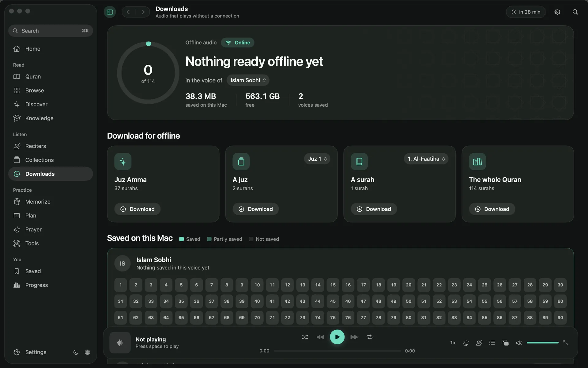The height and width of the screenshot is (368, 588).
Task: Go forward with the right chevron
Action: click(143, 12)
